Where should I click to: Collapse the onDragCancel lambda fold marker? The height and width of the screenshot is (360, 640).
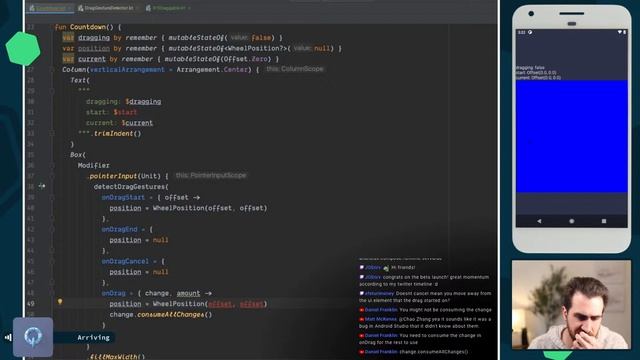click(52, 261)
